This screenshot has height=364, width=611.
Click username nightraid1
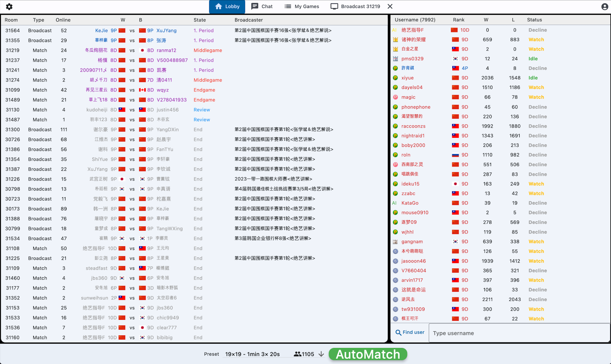tap(413, 136)
